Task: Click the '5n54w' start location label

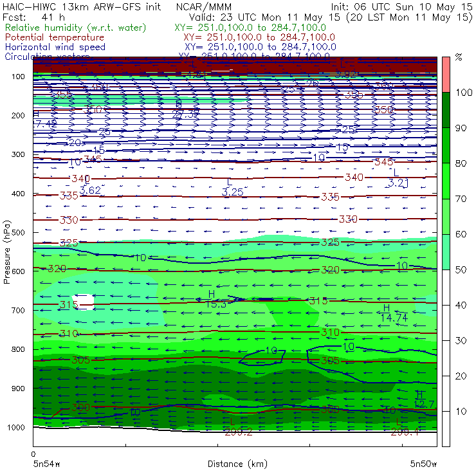Action: 47,464
